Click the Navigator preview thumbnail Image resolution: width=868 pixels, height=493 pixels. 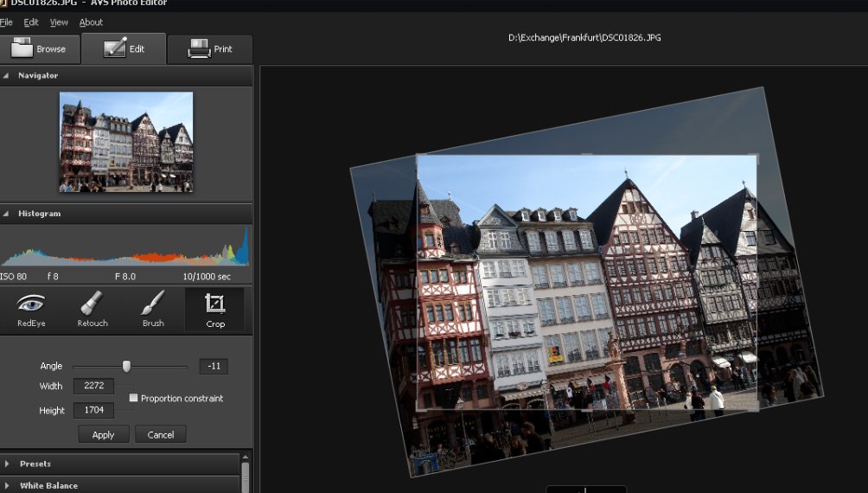coord(126,141)
